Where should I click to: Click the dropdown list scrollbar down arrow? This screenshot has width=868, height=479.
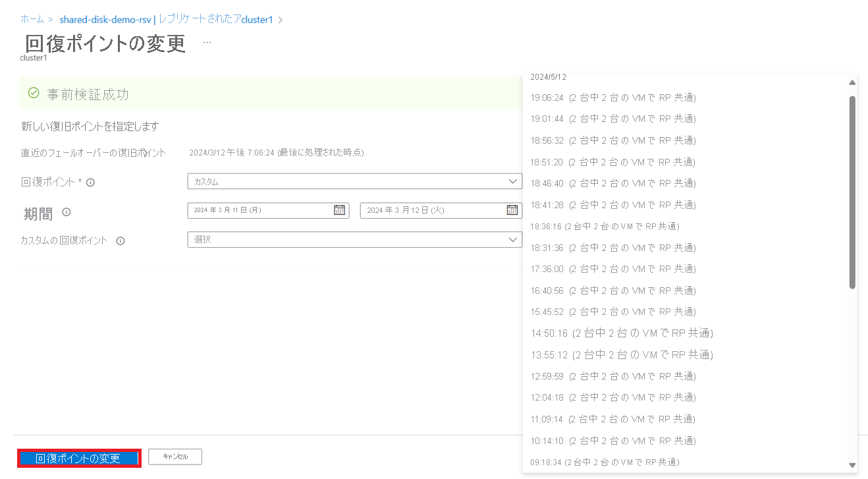(x=852, y=465)
